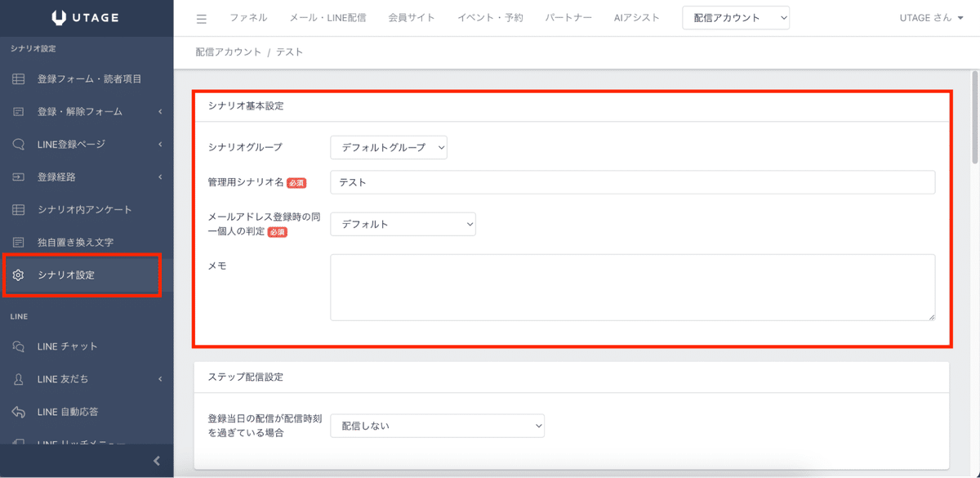
Task: Click the 登録・解除フォーム icon
Action: tap(18, 112)
